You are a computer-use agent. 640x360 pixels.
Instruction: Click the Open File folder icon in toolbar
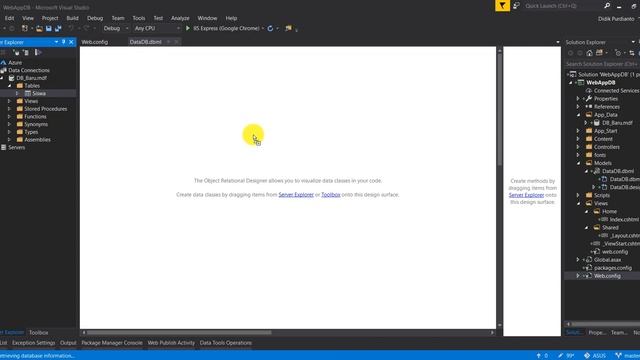point(39,29)
